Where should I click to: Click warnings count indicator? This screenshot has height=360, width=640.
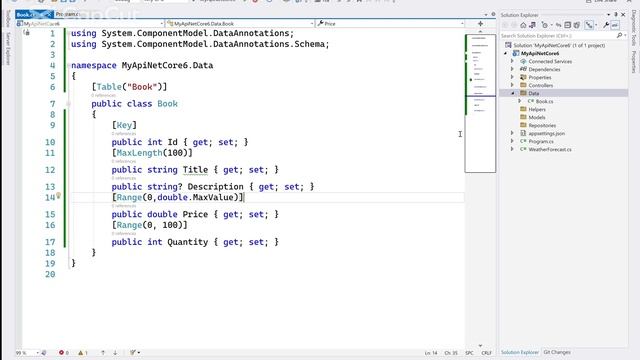(83, 353)
